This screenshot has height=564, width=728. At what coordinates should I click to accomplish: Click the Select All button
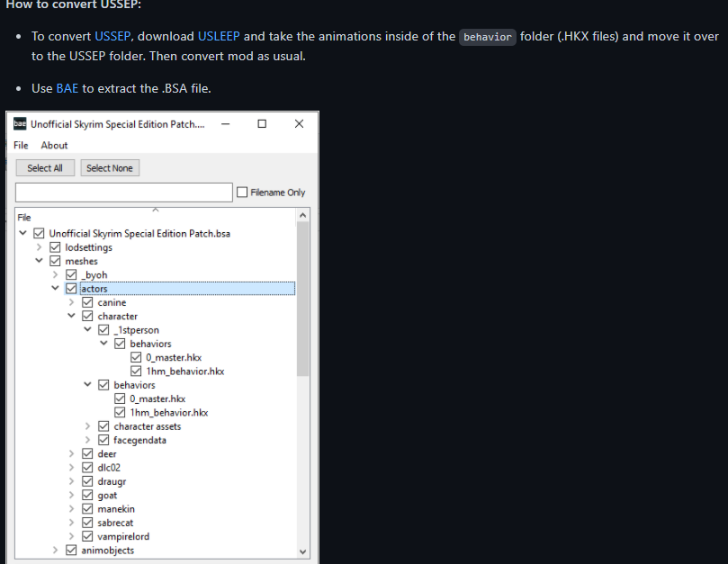(x=45, y=168)
